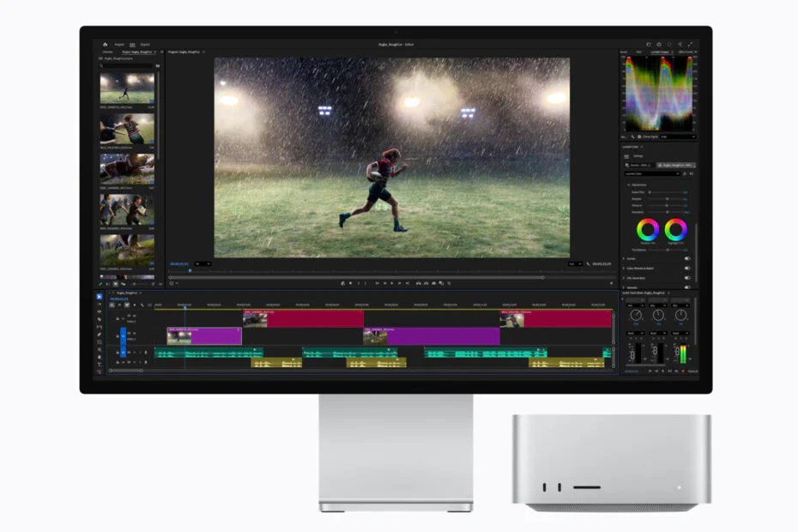
Task: Click the first red clip on upper video track
Action: [303, 319]
